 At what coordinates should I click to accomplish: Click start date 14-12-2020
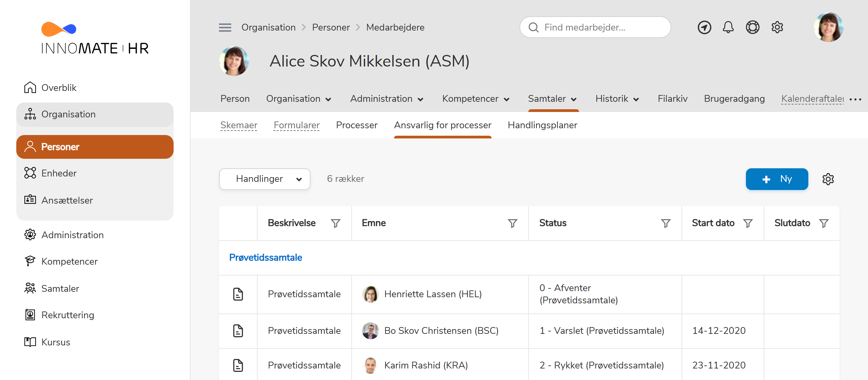(x=719, y=330)
